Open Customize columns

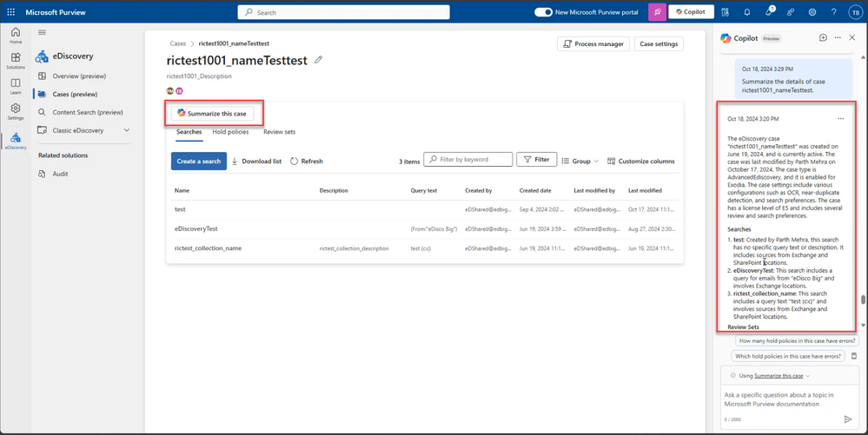coord(641,161)
